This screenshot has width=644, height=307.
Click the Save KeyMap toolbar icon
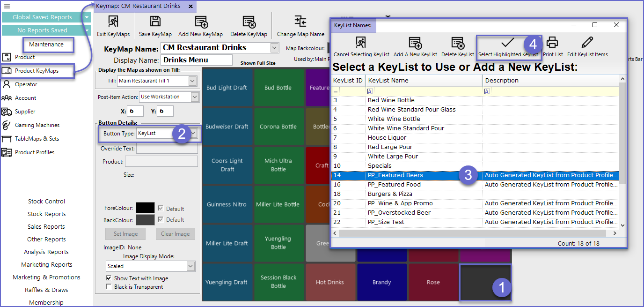pyautogui.click(x=155, y=22)
